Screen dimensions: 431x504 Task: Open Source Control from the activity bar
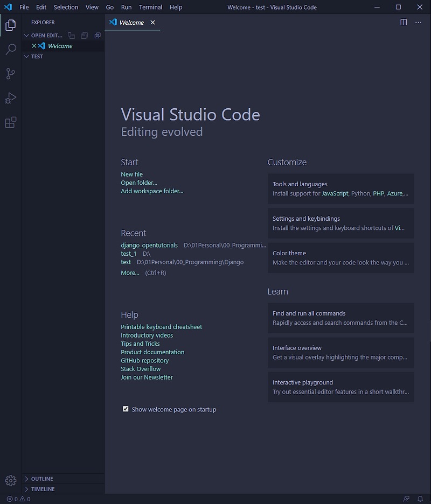(x=10, y=74)
